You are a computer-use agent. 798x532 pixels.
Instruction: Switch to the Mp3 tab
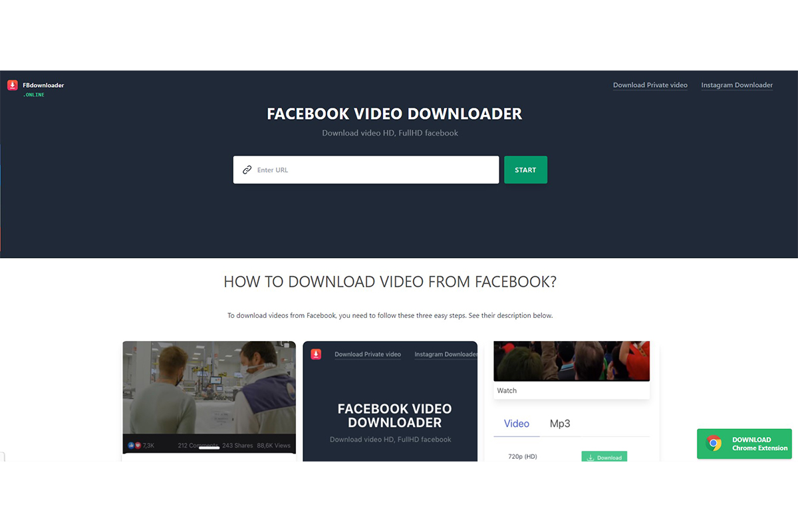click(560, 424)
